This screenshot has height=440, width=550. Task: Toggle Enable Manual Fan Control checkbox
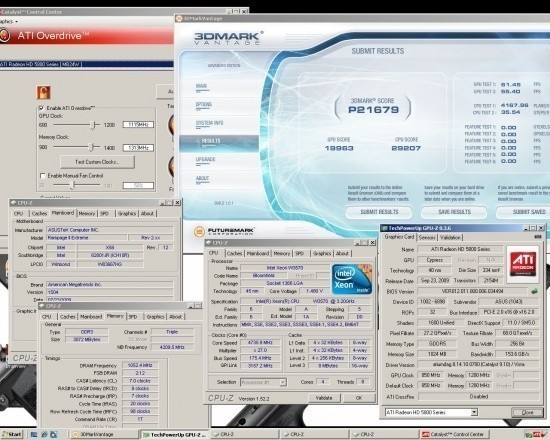pyautogui.click(x=43, y=175)
